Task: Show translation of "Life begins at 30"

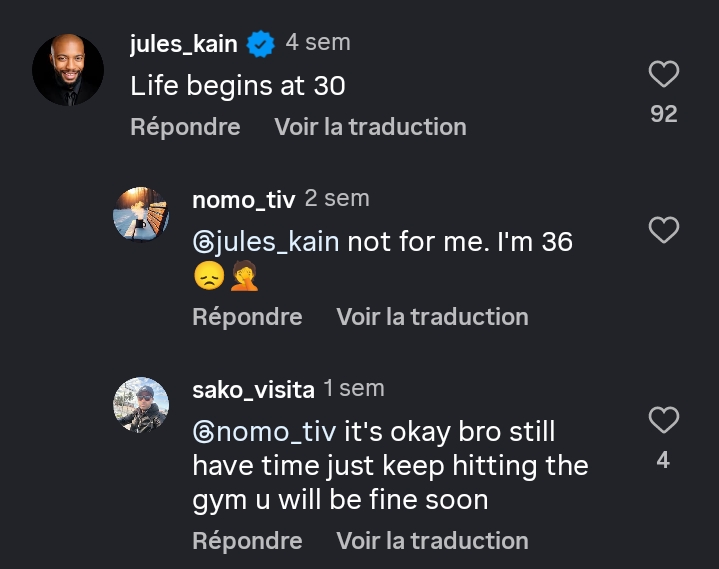Action: [370, 127]
